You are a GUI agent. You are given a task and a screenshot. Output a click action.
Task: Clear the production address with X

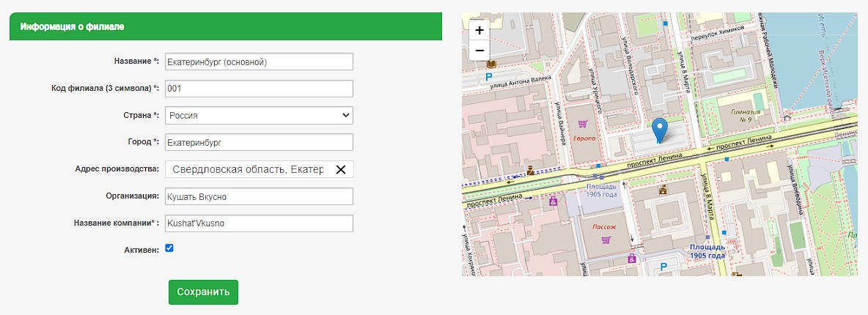click(x=341, y=169)
